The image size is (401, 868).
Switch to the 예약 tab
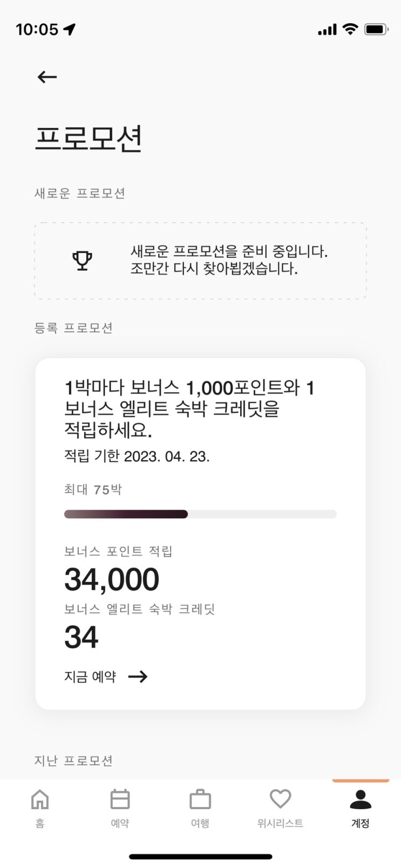[x=120, y=807]
